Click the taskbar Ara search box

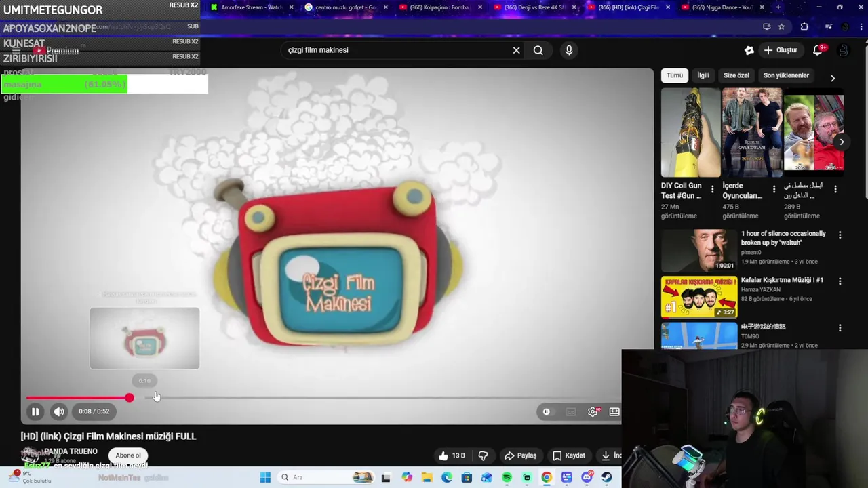click(327, 477)
